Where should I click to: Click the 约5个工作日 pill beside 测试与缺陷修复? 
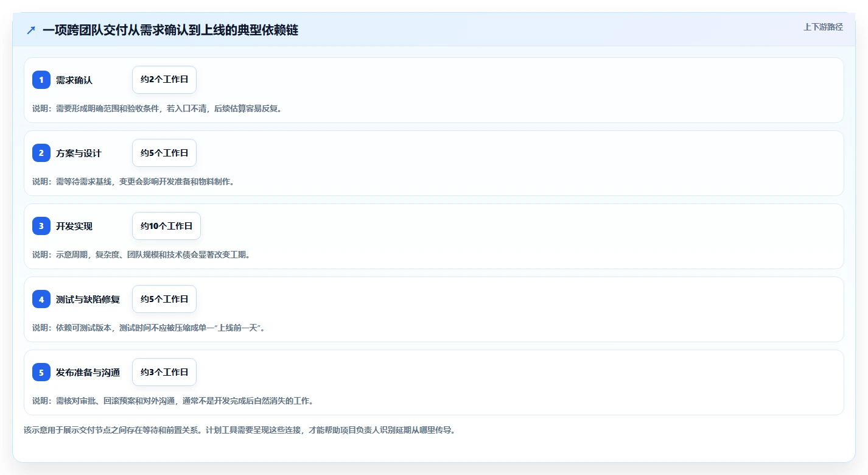[164, 299]
